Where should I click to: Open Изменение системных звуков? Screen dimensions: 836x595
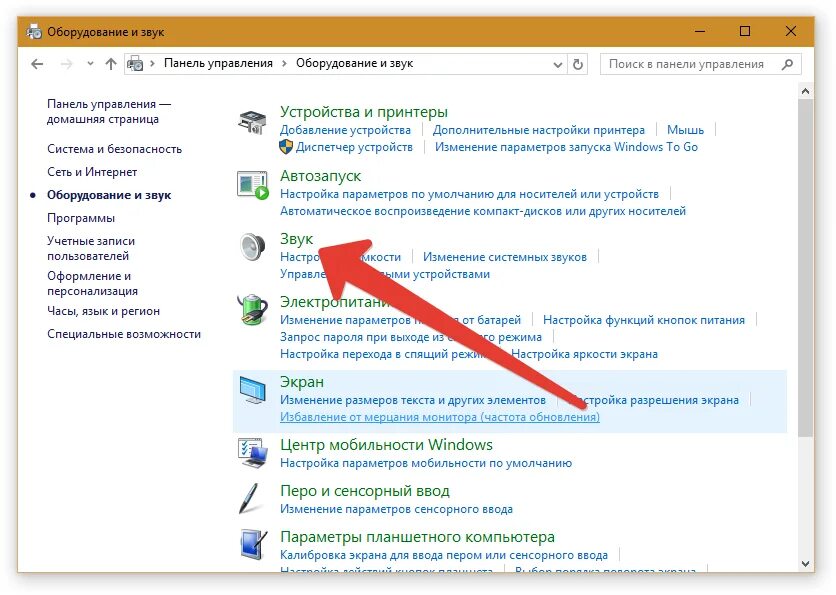504,257
